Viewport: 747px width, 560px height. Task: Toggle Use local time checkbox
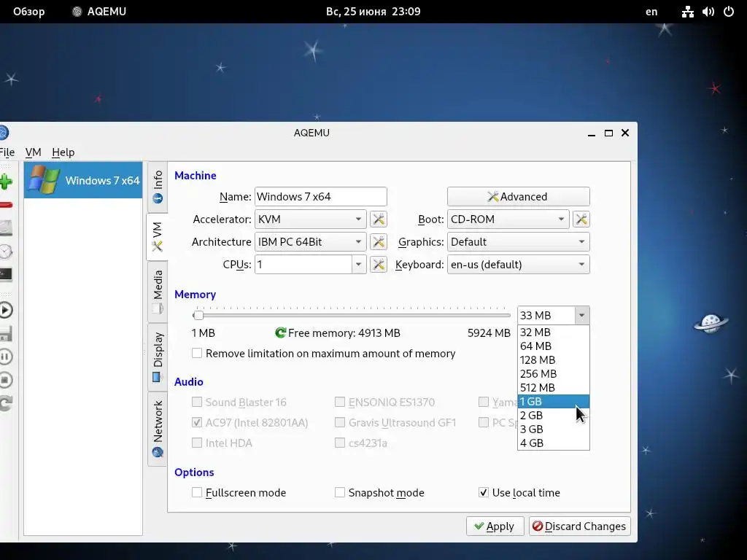484,492
